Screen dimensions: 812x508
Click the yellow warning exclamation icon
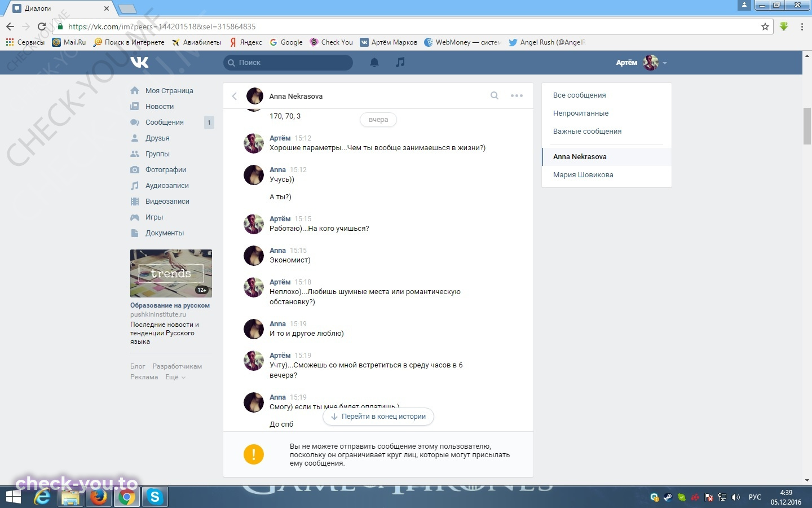254,454
